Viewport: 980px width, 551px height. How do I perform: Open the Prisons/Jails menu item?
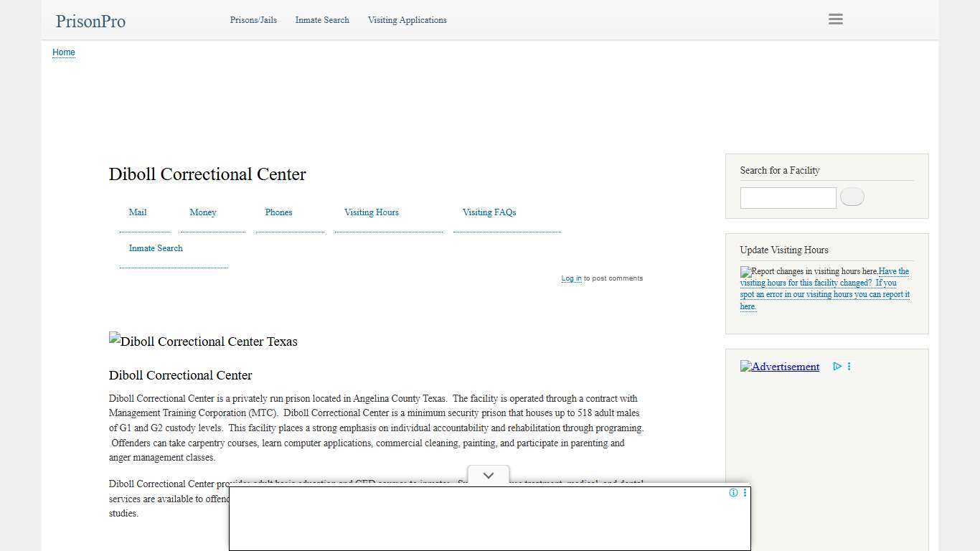253,20
